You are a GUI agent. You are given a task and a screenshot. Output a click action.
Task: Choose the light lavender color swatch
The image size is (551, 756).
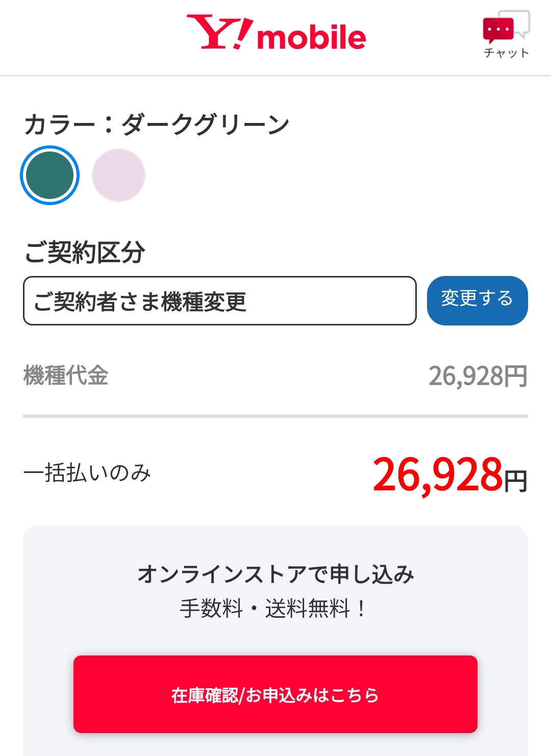tap(118, 175)
